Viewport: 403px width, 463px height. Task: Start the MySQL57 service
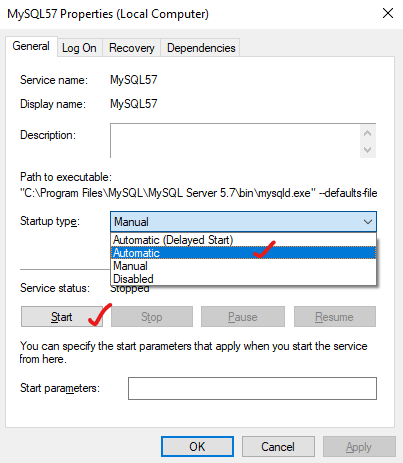coord(62,317)
